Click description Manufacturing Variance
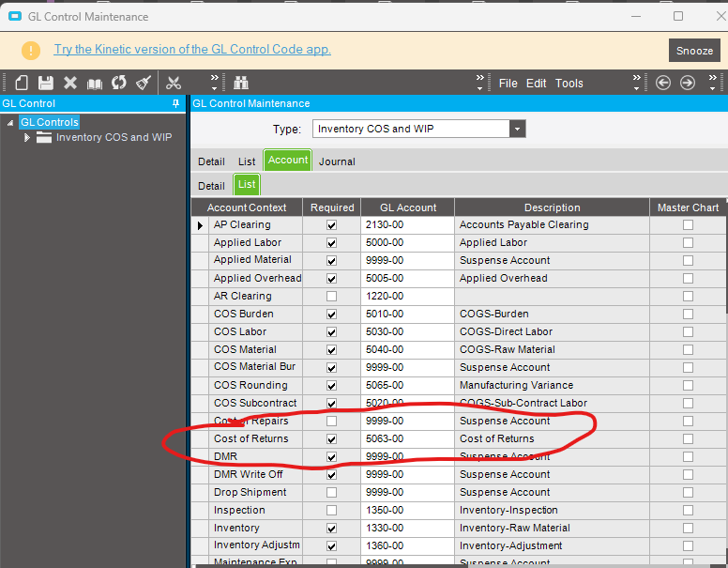 [x=516, y=385]
